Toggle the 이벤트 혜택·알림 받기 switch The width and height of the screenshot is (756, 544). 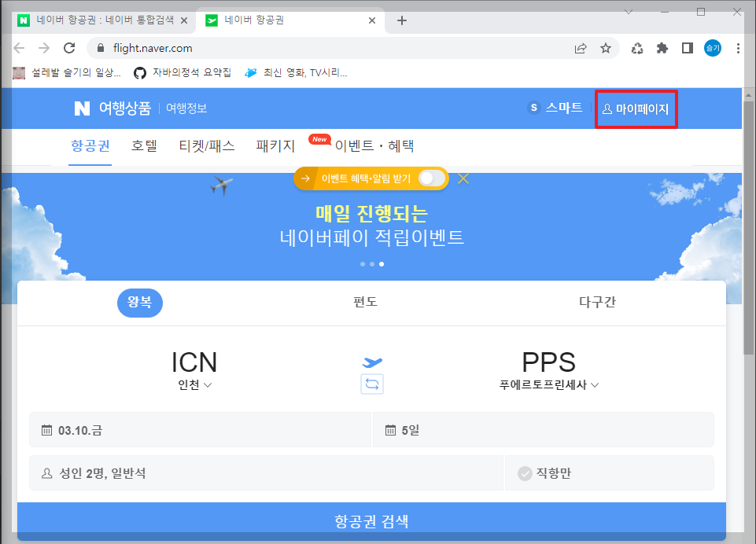pyautogui.click(x=432, y=178)
